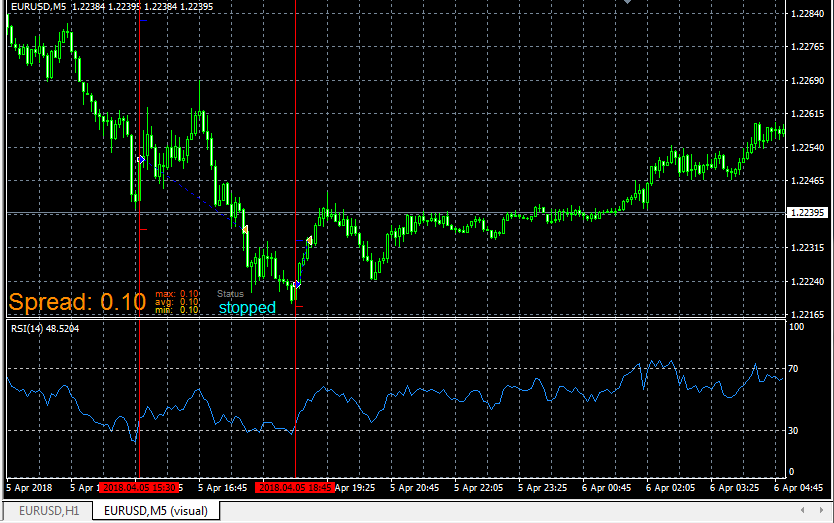This screenshot has height=523, width=834.
Task: Click RSI scale label 100
Action: pyautogui.click(x=796, y=327)
